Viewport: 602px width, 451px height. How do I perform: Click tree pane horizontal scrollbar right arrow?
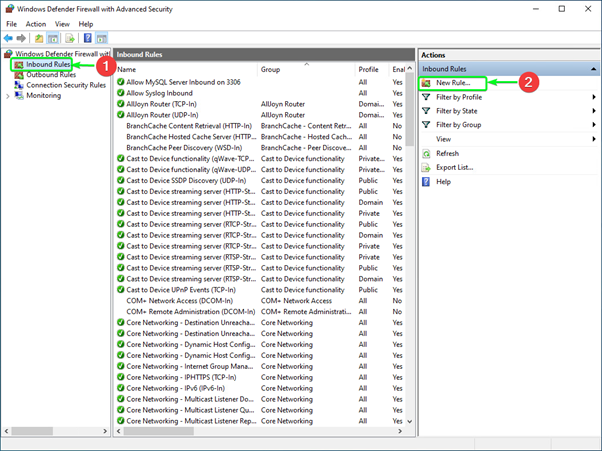point(105,431)
